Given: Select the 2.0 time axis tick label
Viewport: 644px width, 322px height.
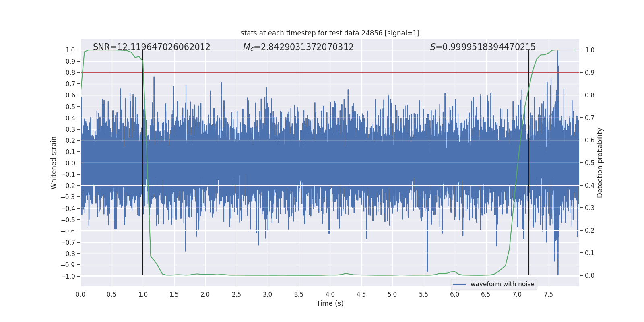Looking at the screenshot, I should [205, 295].
